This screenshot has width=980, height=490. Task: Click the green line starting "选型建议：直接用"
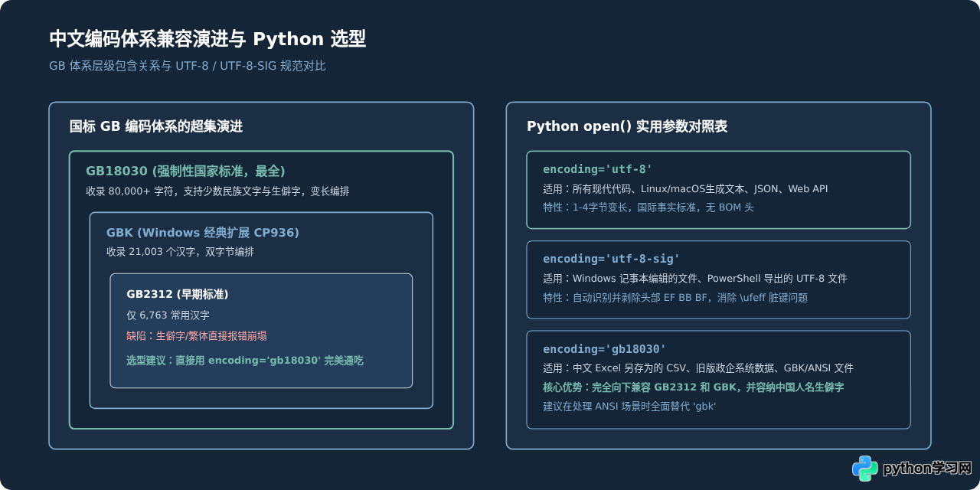click(245, 360)
